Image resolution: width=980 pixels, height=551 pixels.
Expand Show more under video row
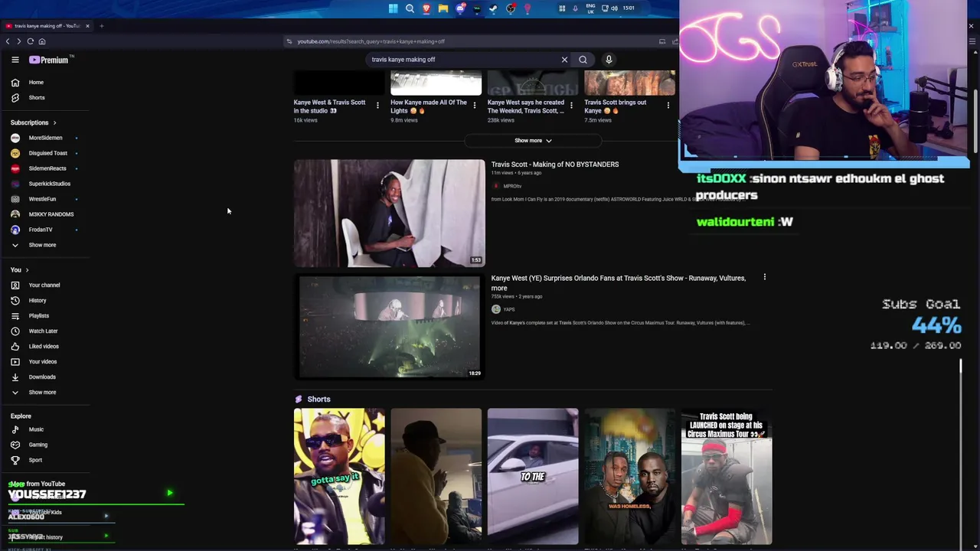click(533, 141)
